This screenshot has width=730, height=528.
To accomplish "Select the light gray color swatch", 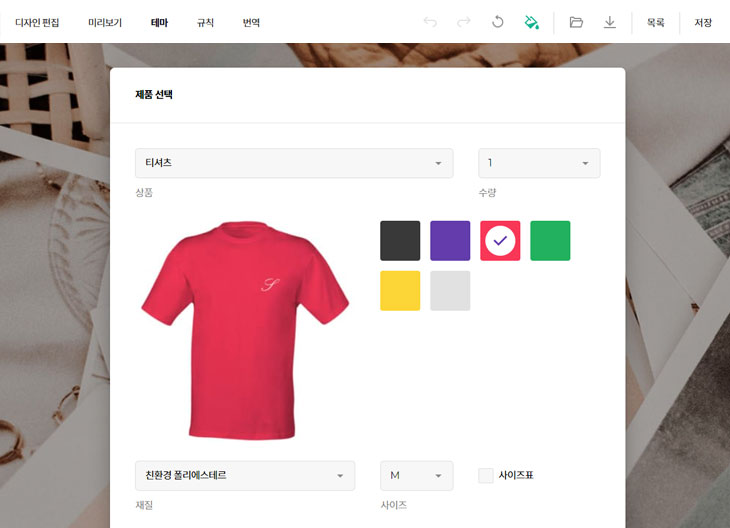I will point(450,291).
